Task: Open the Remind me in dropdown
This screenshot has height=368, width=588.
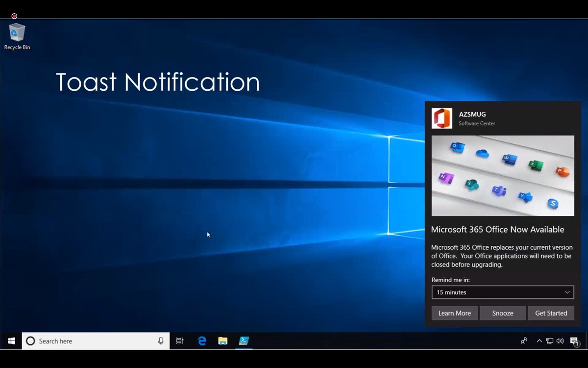Action: point(503,292)
